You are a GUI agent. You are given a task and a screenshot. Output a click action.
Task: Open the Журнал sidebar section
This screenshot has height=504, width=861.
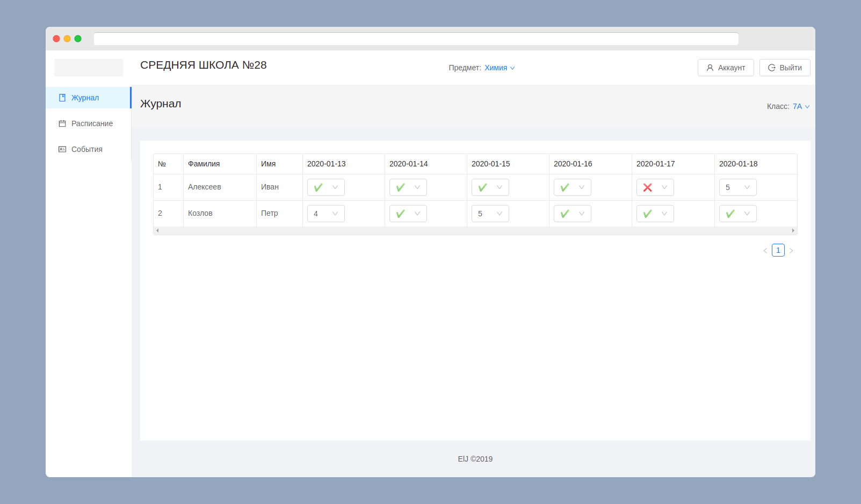click(x=88, y=98)
